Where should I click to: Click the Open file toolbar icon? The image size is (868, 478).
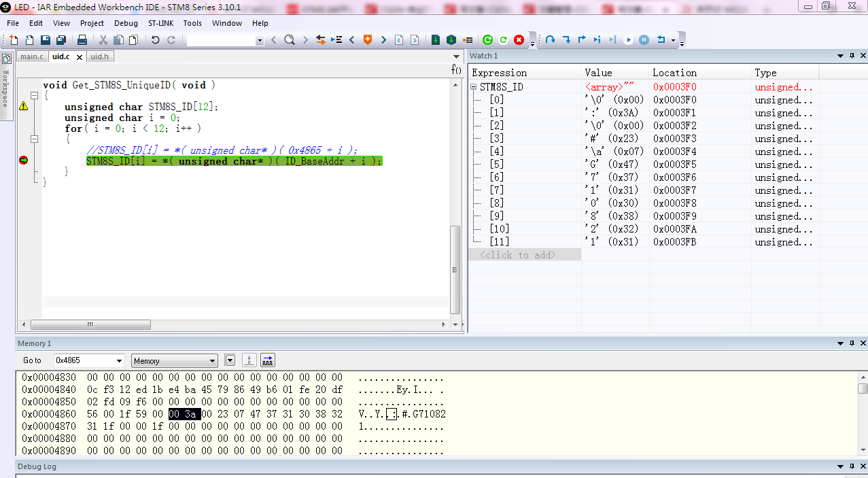pos(29,40)
